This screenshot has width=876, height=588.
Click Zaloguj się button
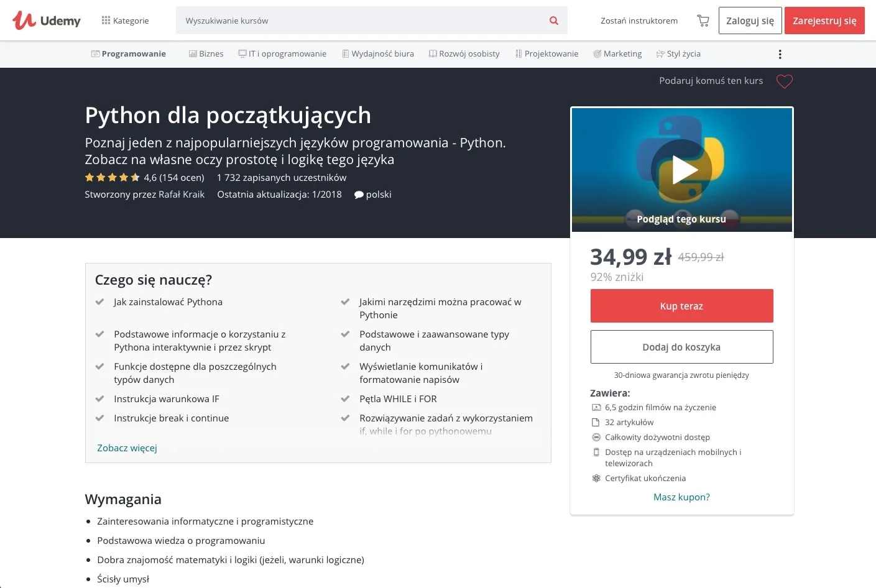pyautogui.click(x=750, y=21)
